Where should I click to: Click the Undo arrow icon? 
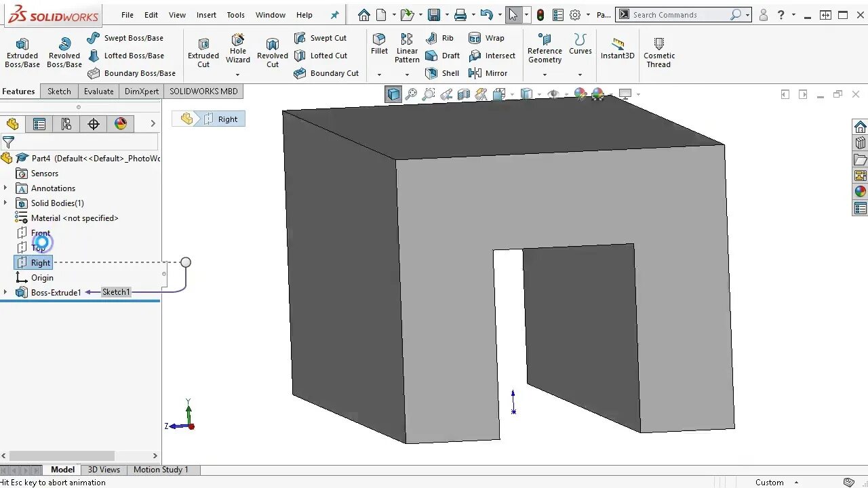pos(486,15)
